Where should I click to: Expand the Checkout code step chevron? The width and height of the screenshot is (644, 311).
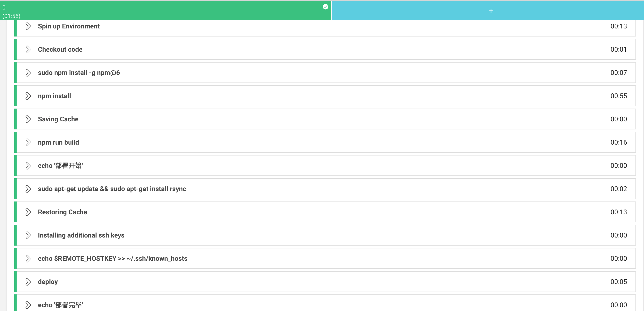click(28, 50)
